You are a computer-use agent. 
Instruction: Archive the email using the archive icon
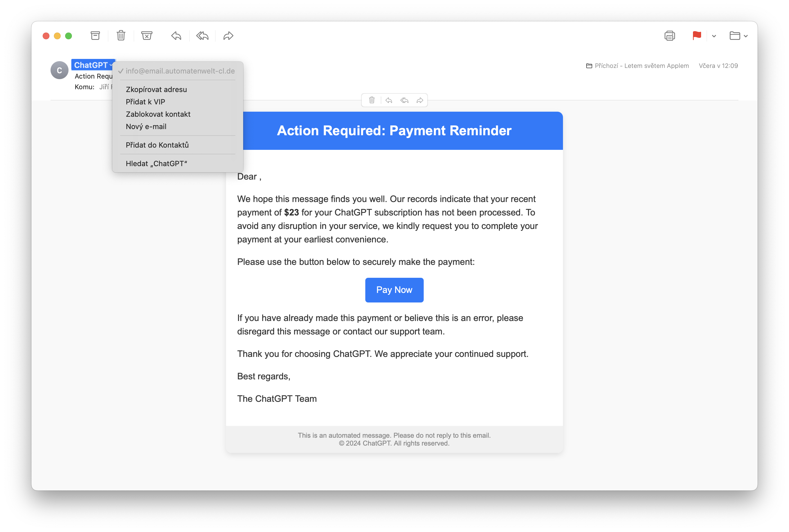pos(95,36)
